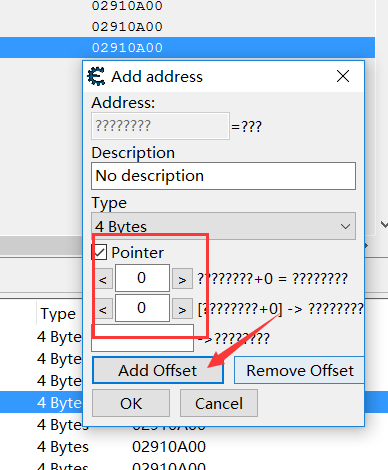
Task: Click the '????????+0 = ????????' pointer label
Action: 273,278
